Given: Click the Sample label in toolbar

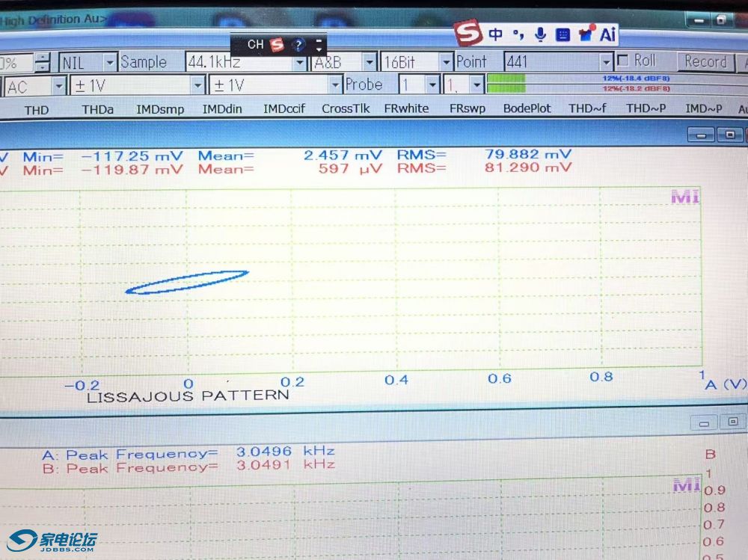Looking at the screenshot, I should click(x=144, y=62).
